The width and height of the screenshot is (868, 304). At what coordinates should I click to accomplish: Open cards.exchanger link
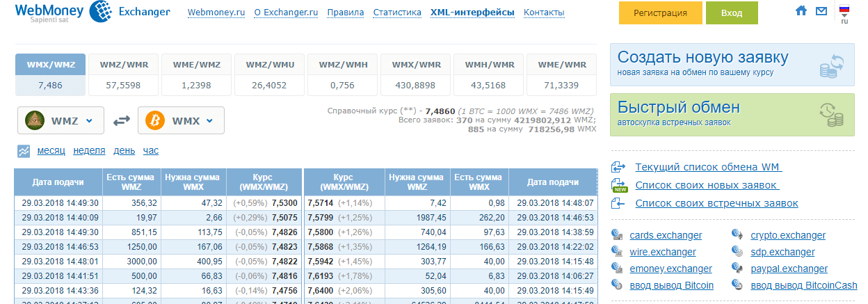[x=666, y=235]
